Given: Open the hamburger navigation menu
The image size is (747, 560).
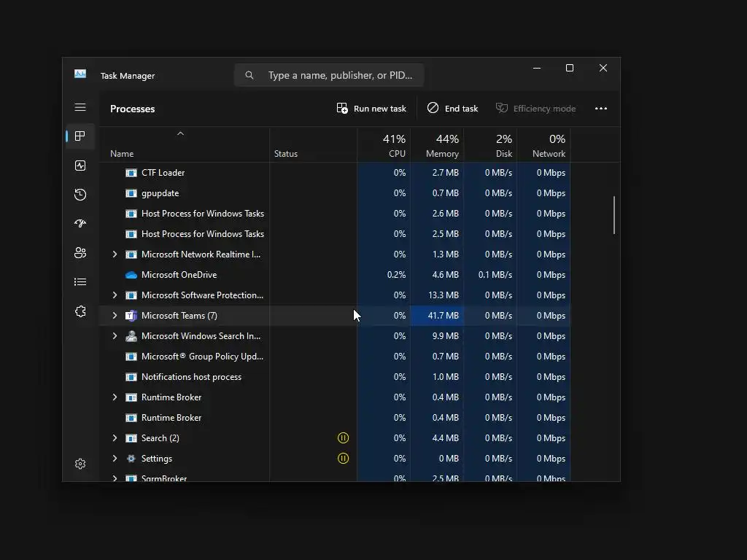Looking at the screenshot, I should click(x=80, y=108).
